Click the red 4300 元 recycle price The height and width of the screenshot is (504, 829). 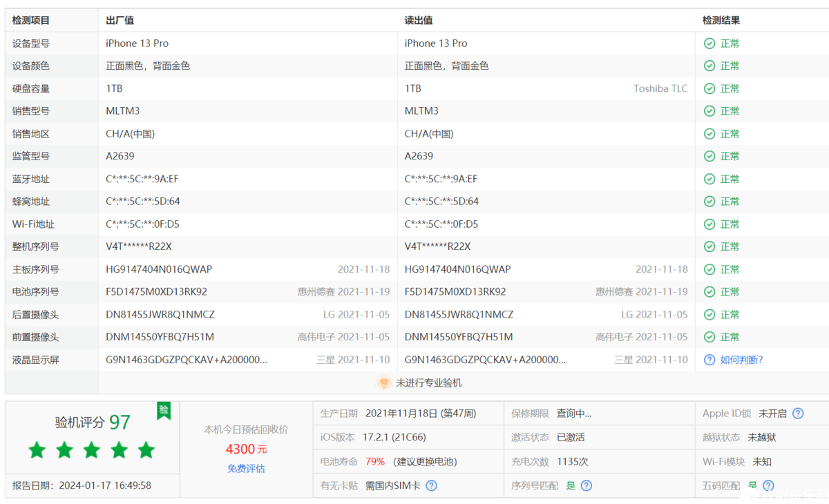246,449
